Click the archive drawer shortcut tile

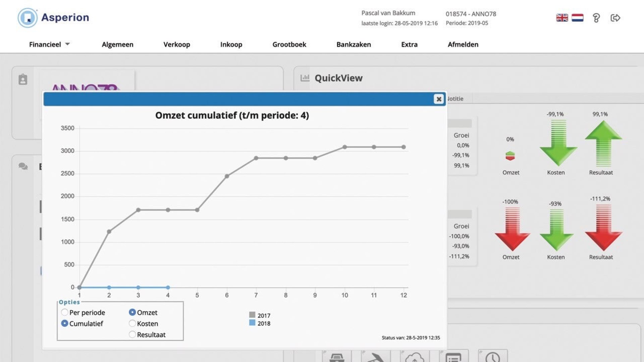337,357
